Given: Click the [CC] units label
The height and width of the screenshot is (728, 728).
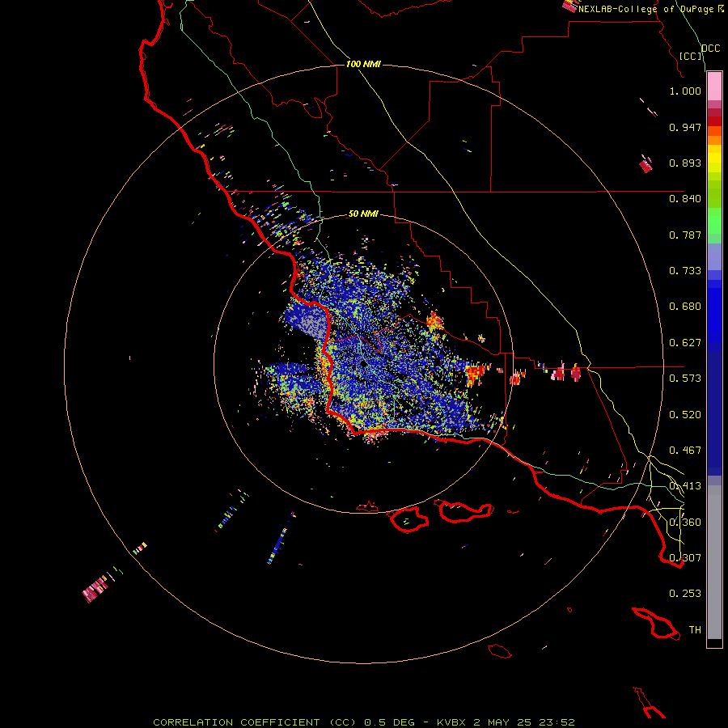Looking at the screenshot, I should [x=691, y=56].
